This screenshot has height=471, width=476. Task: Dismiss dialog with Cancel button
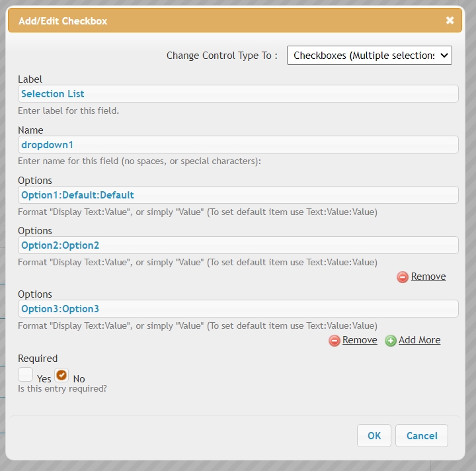(422, 435)
